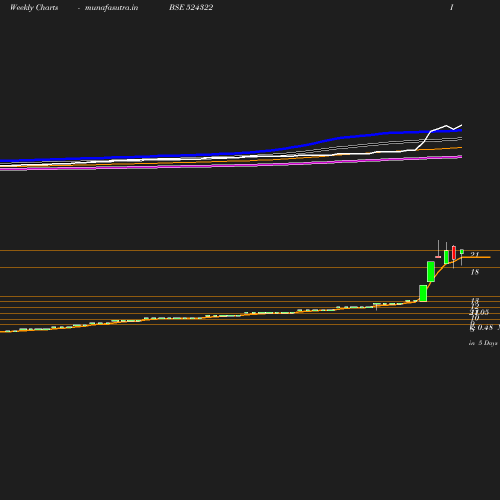Click the 'in 5 Days' label

click(x=483, y=343)
